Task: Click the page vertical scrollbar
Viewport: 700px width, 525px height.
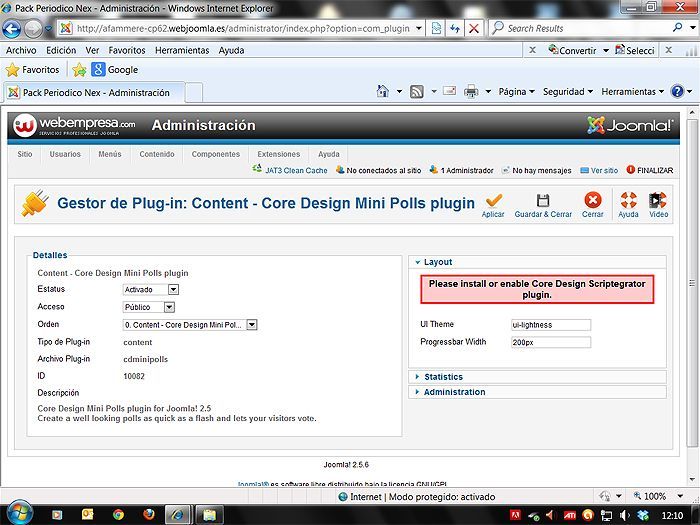Action: point(692,281)
